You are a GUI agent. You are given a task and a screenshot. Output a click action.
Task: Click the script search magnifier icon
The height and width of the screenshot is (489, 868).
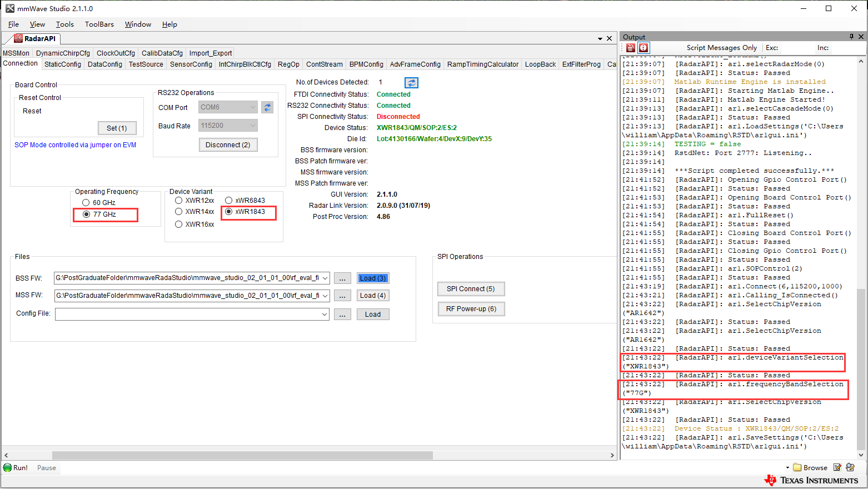[850, 467]
